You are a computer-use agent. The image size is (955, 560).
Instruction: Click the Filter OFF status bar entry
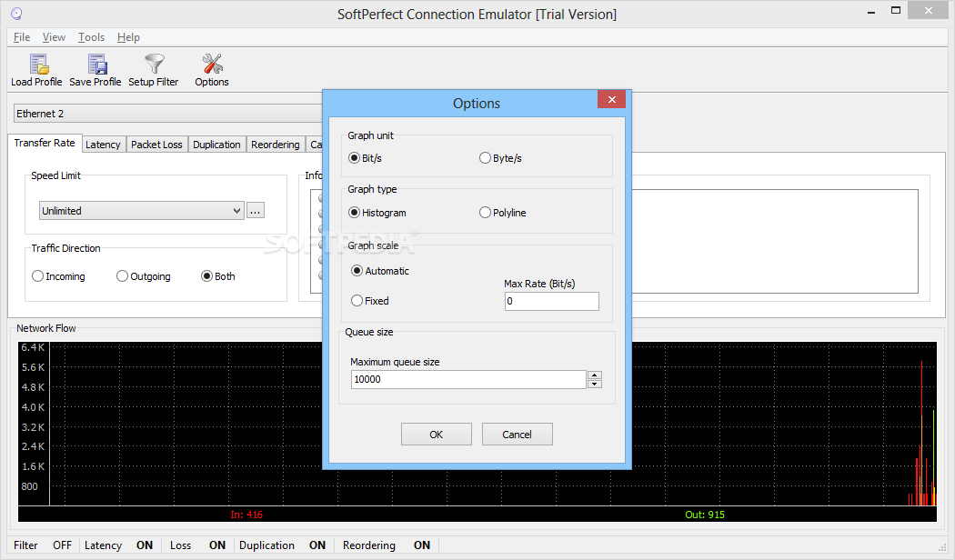click(x=43, y=545)
